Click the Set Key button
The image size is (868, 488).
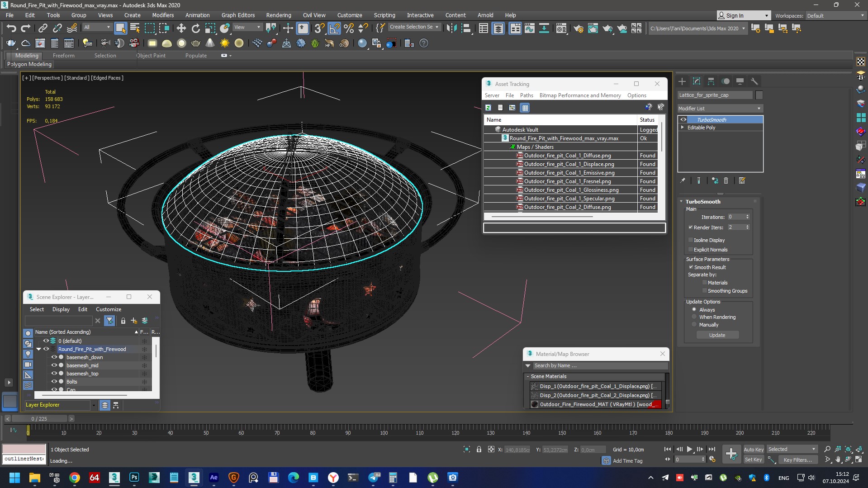[753, 460]
